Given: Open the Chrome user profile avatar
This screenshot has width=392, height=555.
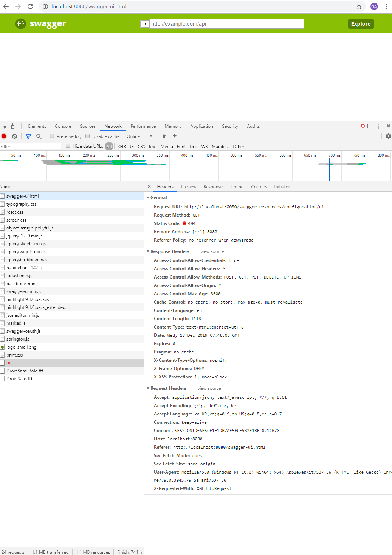Looking at the screenshot, I should (x=374, y=6).
